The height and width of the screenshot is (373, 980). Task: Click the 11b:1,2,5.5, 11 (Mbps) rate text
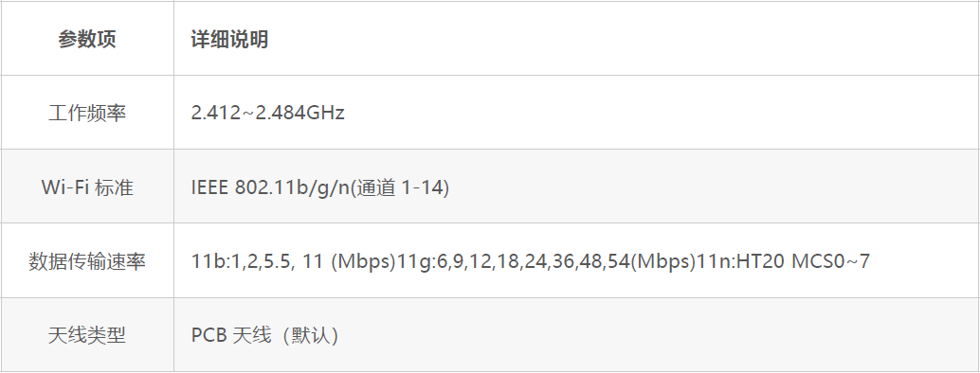click(294, 261)
